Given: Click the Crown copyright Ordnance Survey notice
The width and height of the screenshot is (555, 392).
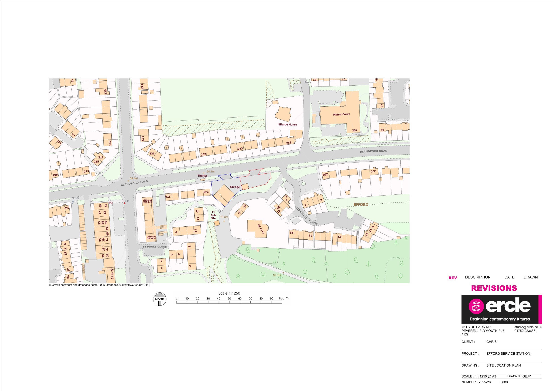Looking at the screenshot, I should pyautogui.click(x=100, y=285).
